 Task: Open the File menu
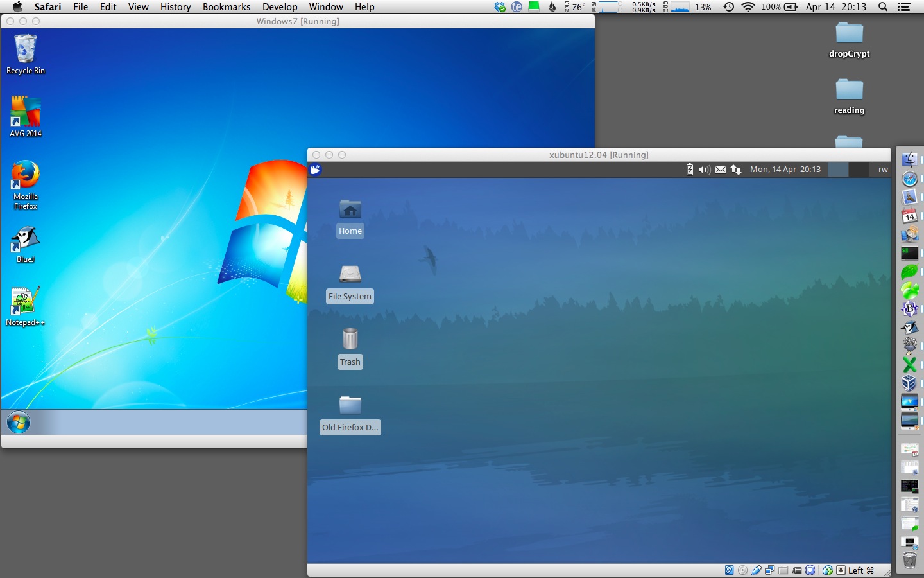click(81, 7)
